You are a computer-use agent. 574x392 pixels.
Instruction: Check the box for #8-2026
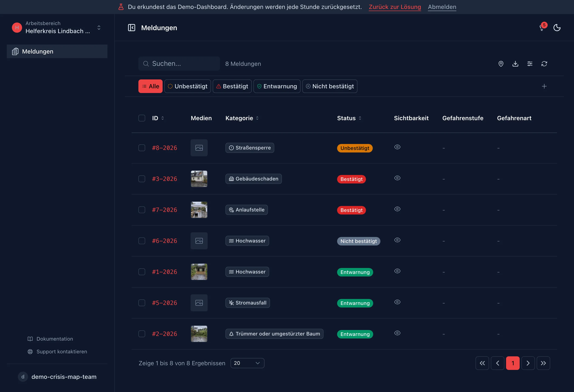pos(142,148)
